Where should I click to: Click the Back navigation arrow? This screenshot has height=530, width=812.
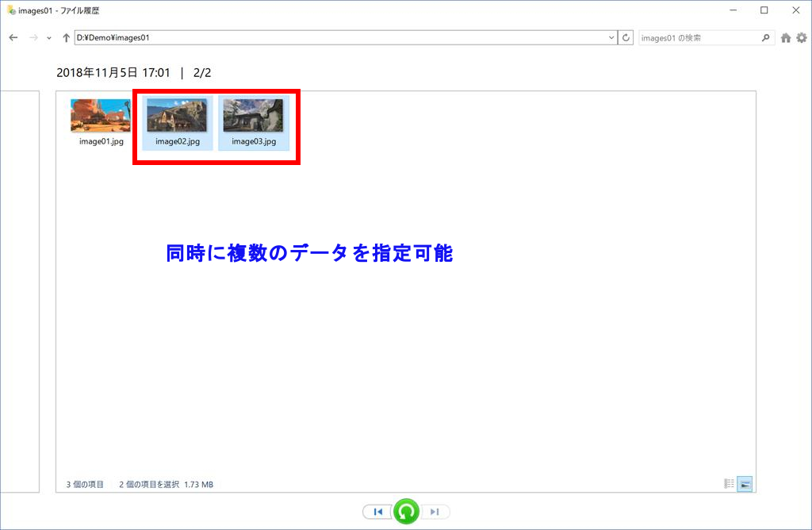[13, 37]
